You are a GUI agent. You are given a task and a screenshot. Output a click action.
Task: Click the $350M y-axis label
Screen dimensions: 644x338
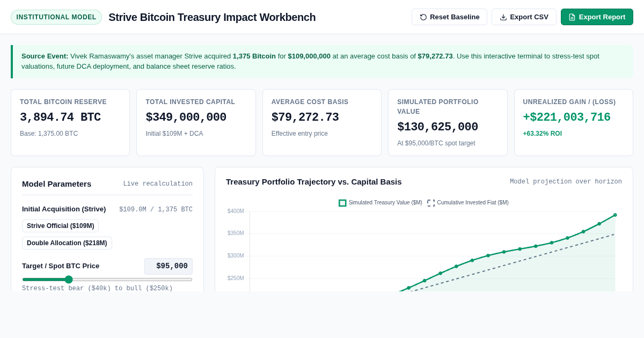point(236,233)
